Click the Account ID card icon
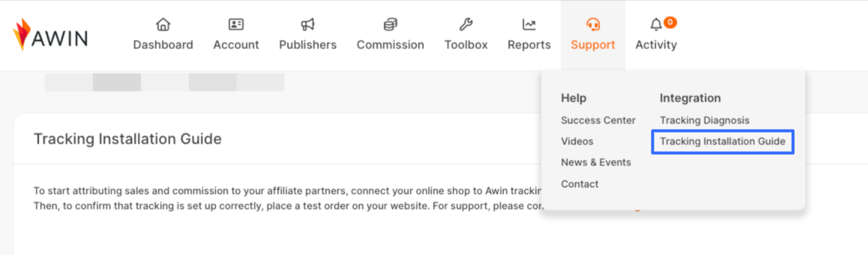 (x=236, y=25)
